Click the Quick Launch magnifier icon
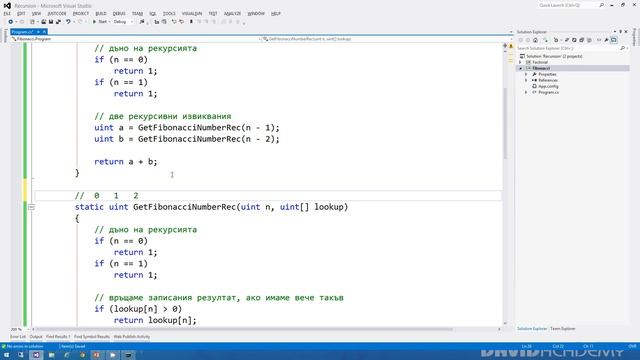 tap(601, 5)
